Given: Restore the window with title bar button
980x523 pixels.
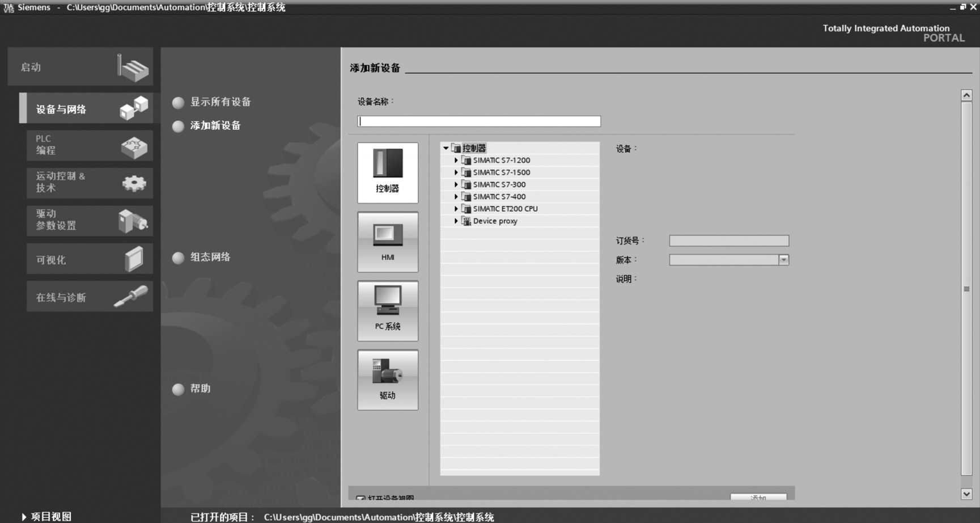Looking at the screenshot, I should tap(963, 7).
